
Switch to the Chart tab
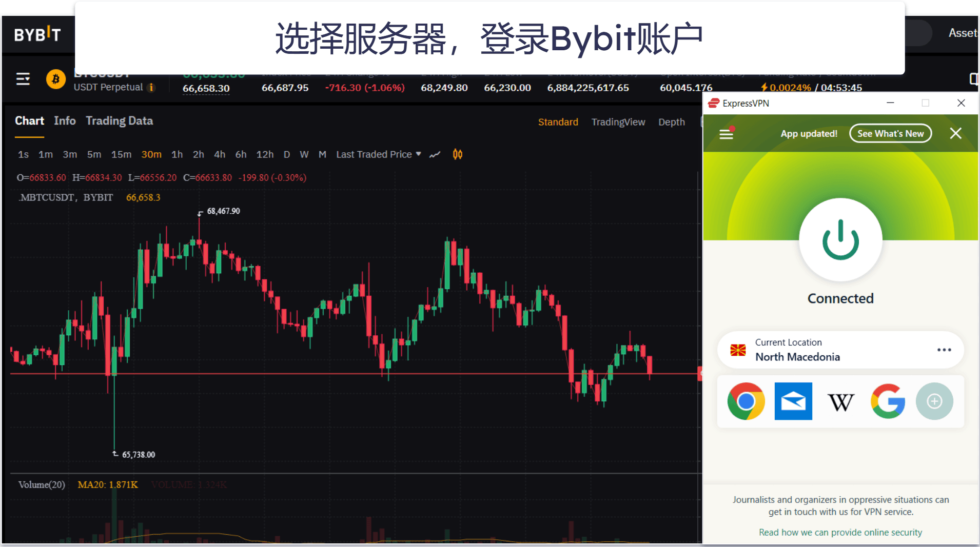coord(29,121)
